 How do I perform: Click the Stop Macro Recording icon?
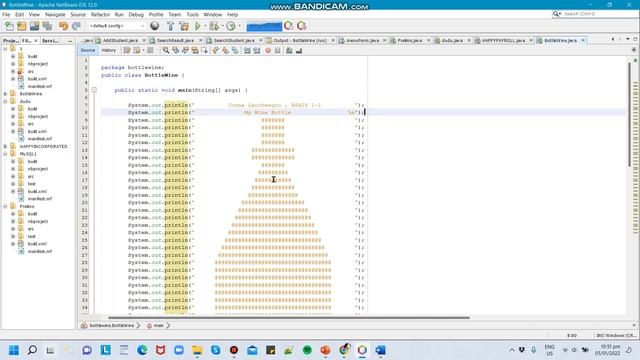tap(278, 51)
